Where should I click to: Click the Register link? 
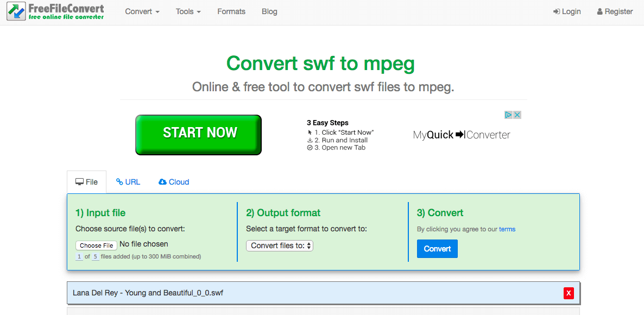615,11
